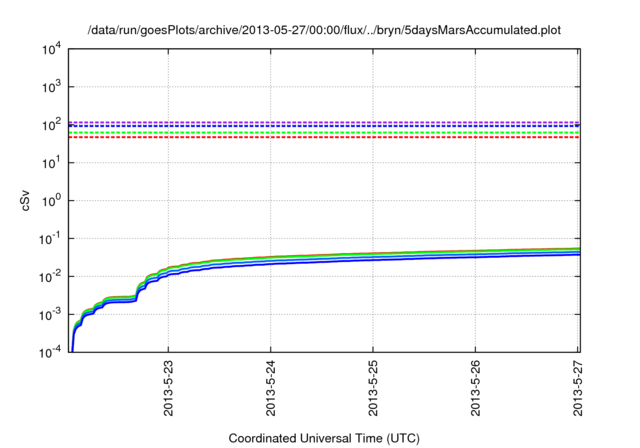Image resolution: width=640 pixels, height=448 pixels.
Task: Select the 10^1 y-axis label
Action: pyautogui.click(x=51, y=163)
